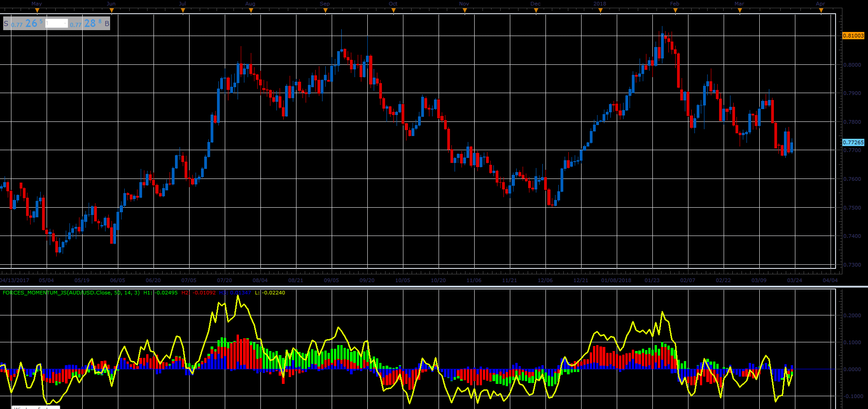Click the 02/07 date axis label

point(688,280)
